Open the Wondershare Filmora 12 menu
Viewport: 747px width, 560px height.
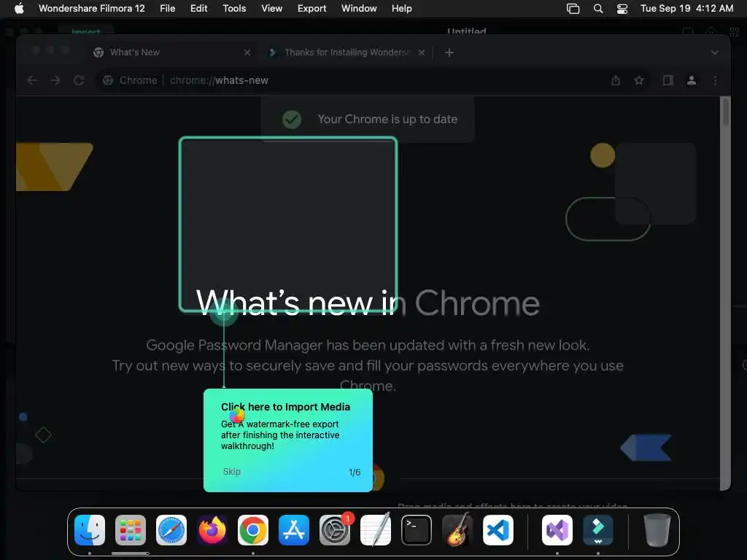(x=91, y=9)
